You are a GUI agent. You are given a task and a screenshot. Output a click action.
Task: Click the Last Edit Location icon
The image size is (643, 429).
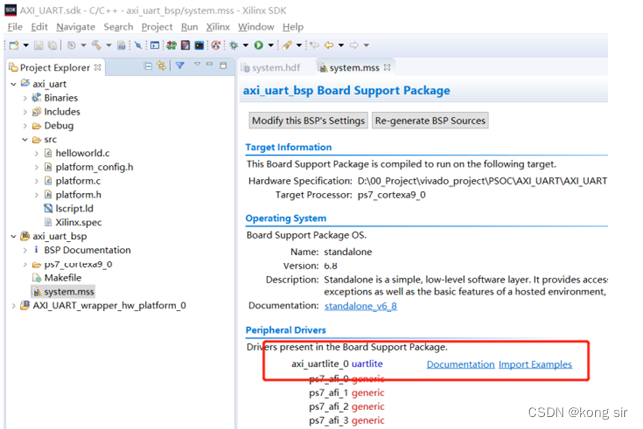315,45
